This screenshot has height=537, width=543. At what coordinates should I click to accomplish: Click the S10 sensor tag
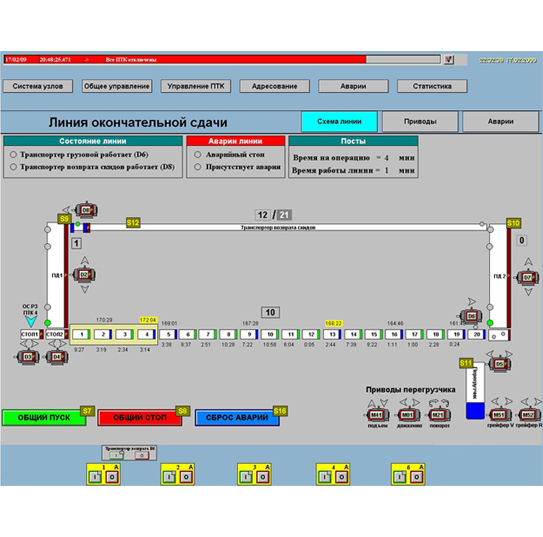click(513, 223)
